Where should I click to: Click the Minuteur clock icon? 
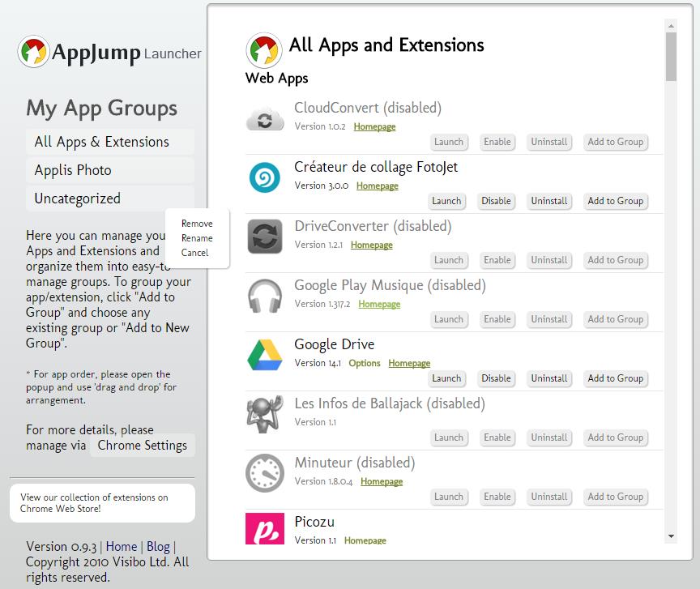click(265, 473)
